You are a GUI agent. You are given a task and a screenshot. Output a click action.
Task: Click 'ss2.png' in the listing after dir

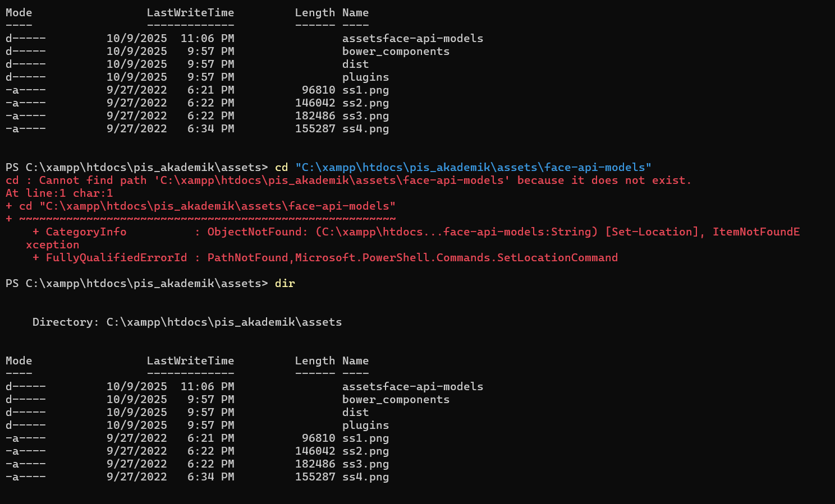(x=365, y=451)
